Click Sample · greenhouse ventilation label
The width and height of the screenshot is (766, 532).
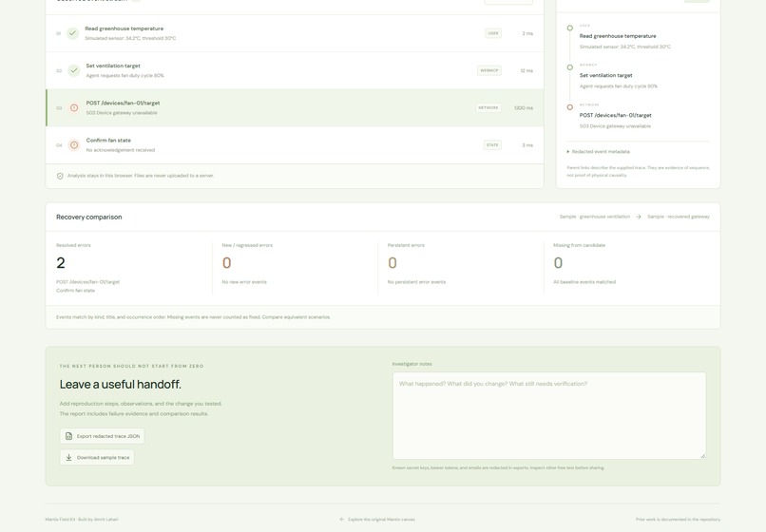pyautogui.click(x=595, y=217)
